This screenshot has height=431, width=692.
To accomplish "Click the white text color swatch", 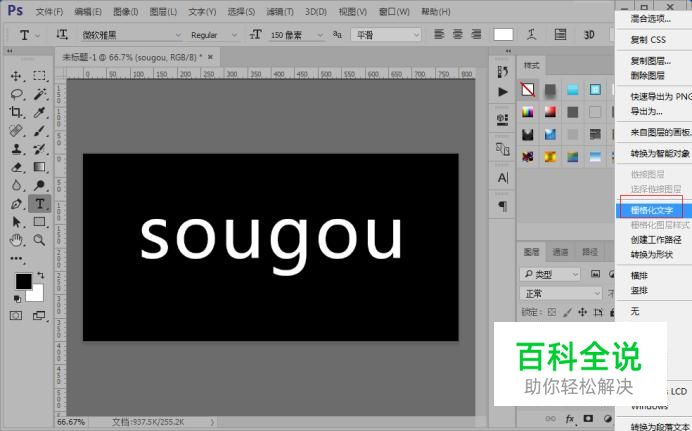I will (503, 34).
